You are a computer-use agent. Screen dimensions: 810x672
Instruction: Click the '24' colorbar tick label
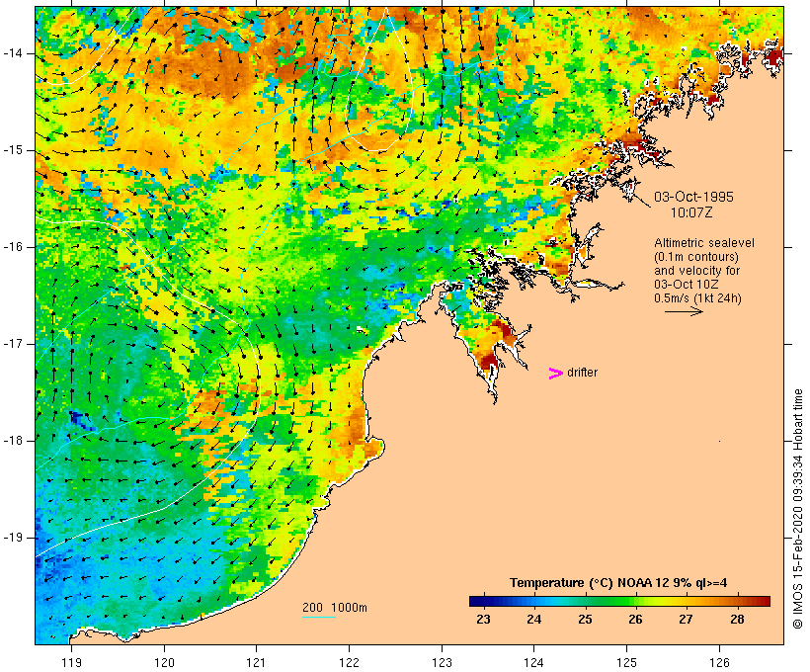pos(534,620)
